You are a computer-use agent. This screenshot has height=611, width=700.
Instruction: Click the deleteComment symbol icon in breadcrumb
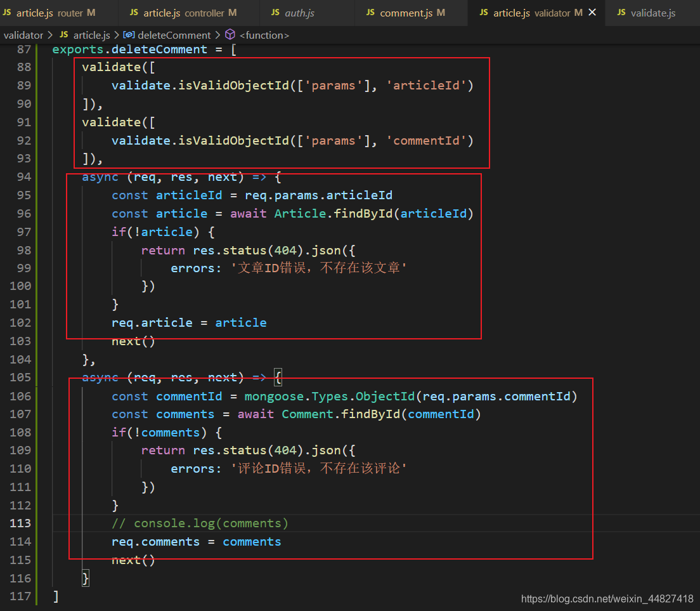pos(129,35)
